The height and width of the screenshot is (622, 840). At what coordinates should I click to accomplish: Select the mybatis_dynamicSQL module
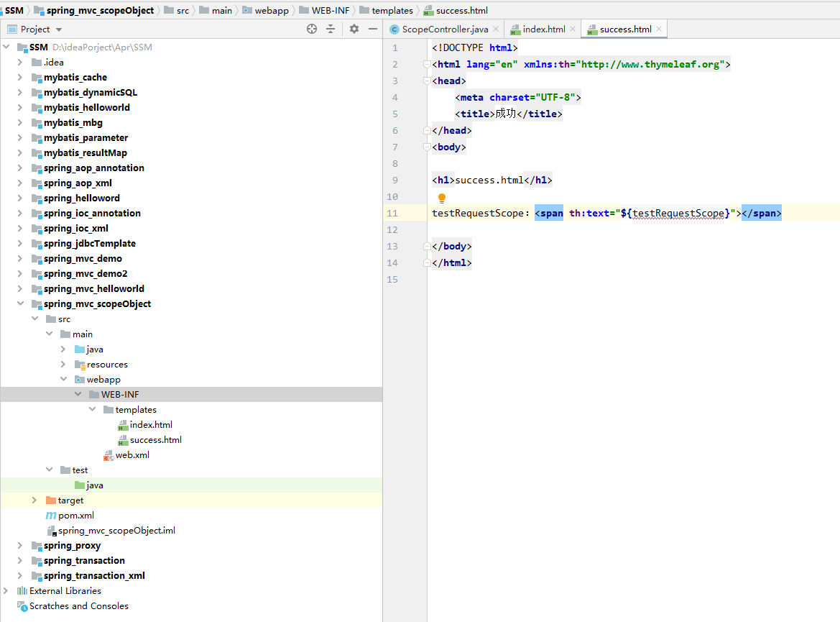point(91,92)
